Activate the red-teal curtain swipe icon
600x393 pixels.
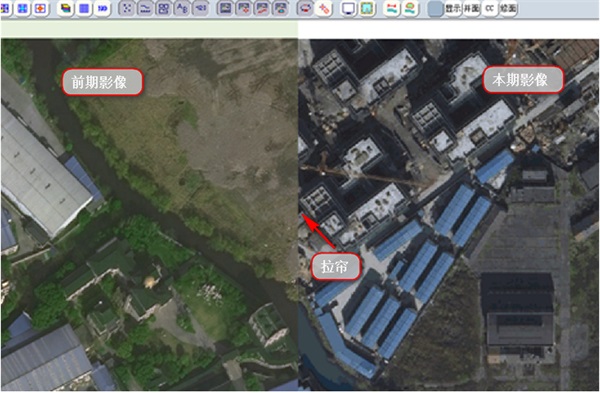391,8
